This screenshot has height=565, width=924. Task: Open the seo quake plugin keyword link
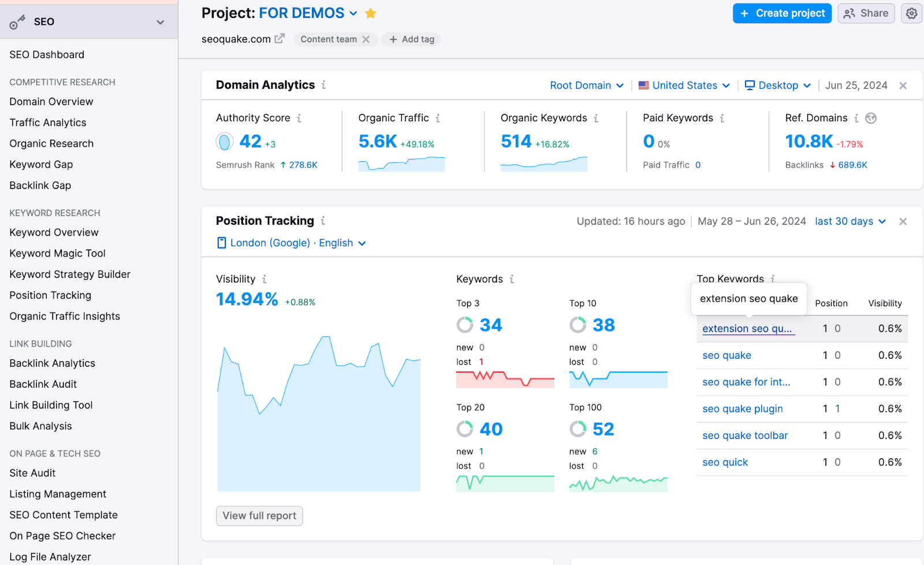point(742,408)
